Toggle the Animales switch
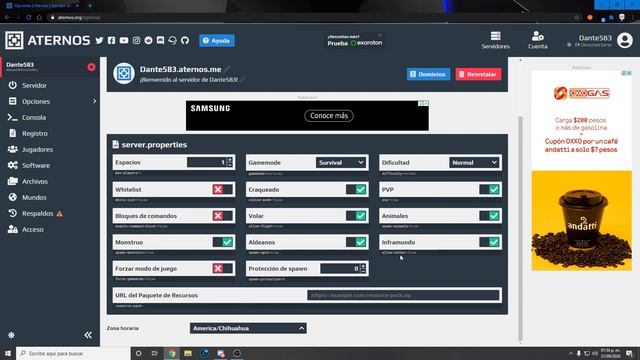Screen dimensions: 640x360 (489, 216)
